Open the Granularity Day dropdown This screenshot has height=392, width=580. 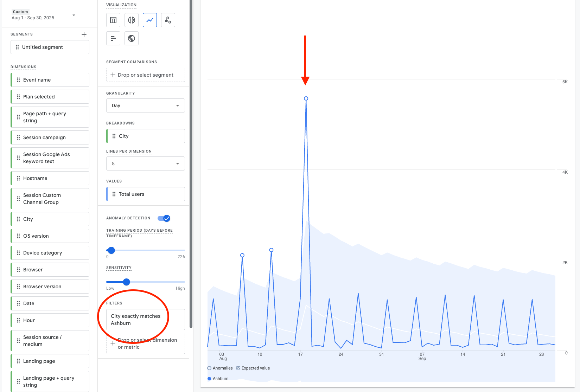[145, 105]
